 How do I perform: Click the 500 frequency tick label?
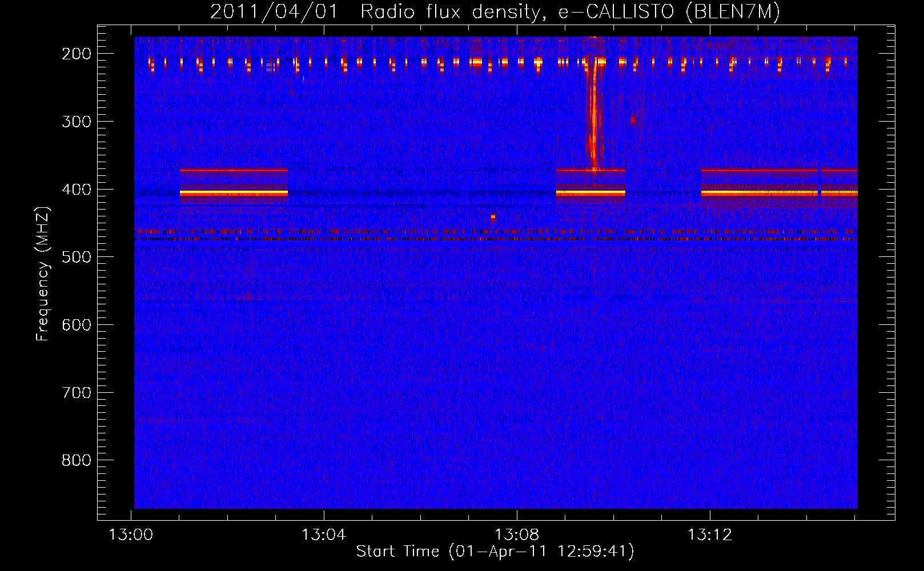tap(77, 257)
